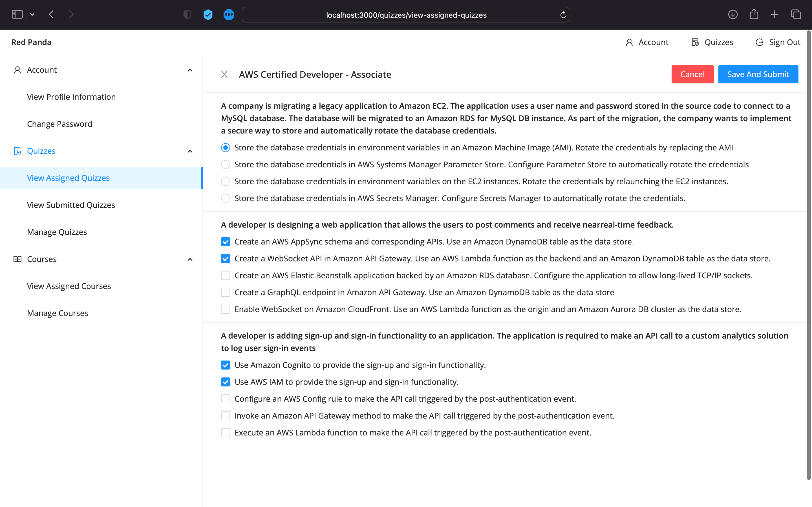Open the downloads icon in the browser toolbar
This screenshot has height=507, width=812.
coord(733,14)
